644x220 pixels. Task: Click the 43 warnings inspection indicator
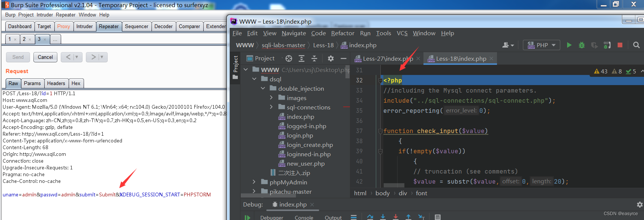point(601,71)
